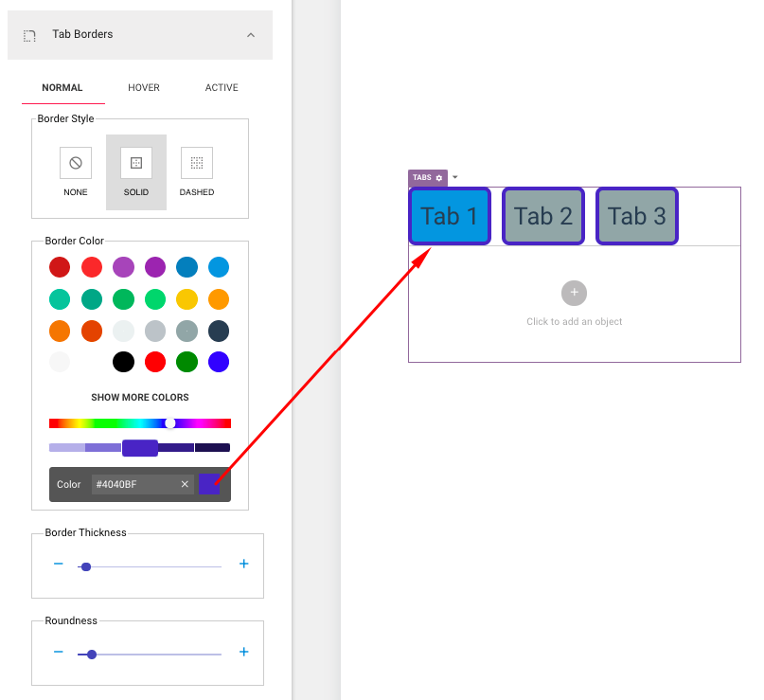Image resolution: width=764 pixels, height=700 pixels.
Task: Pick the amber orange swatch in second row
Action: tap(219, 299)
